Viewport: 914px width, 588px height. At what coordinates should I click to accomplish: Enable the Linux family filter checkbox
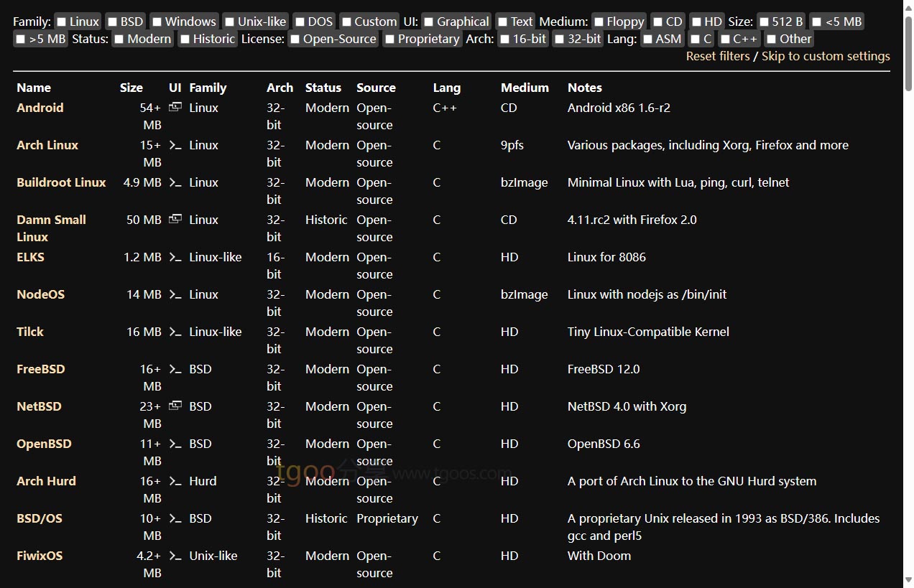62,22
